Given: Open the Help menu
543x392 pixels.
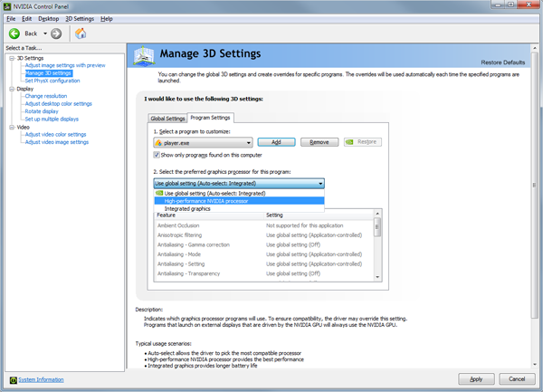Looking at the screenshot, I should click(x=107, y=19).
